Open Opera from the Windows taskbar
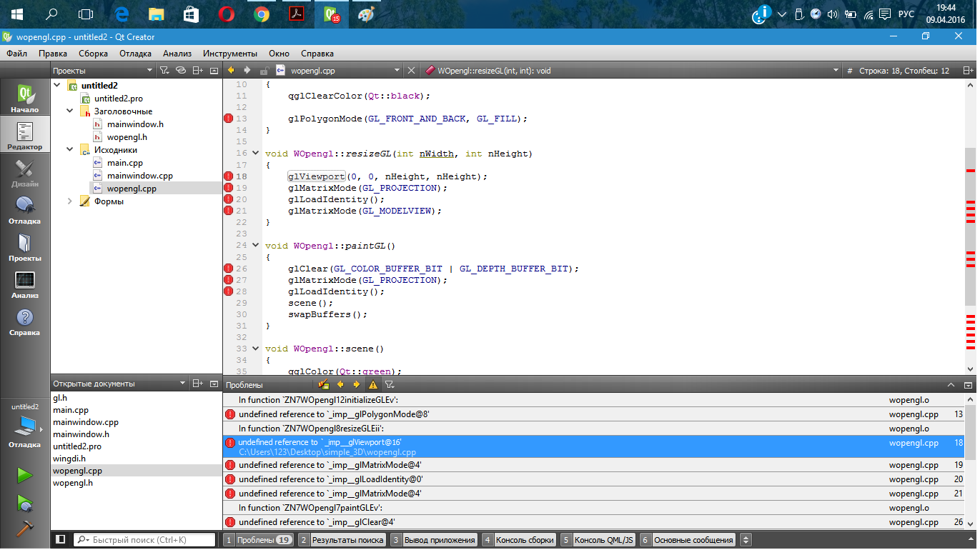The height and width of the screenshot is (550, 980). 227,14
